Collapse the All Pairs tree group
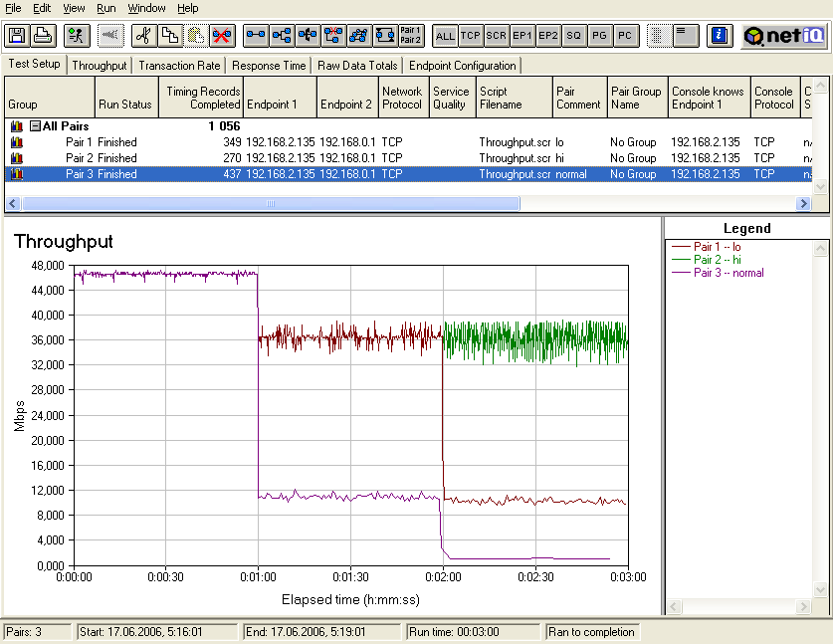The width and height of the screenshot is (833, 644). point(35,126)
